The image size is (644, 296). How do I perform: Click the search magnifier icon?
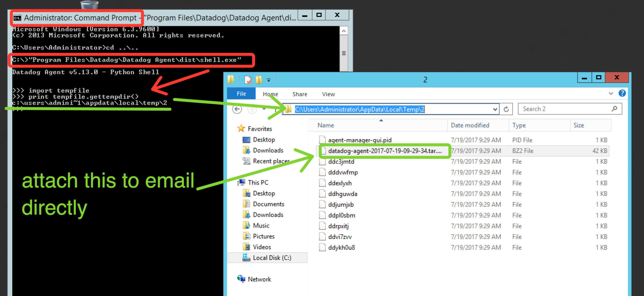[x=614, y=109]
